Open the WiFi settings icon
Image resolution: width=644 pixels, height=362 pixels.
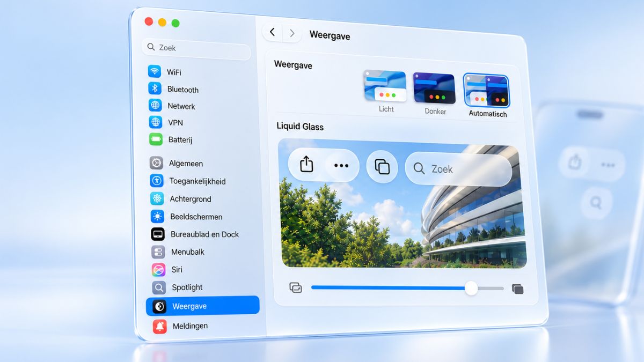pos(155,71)
